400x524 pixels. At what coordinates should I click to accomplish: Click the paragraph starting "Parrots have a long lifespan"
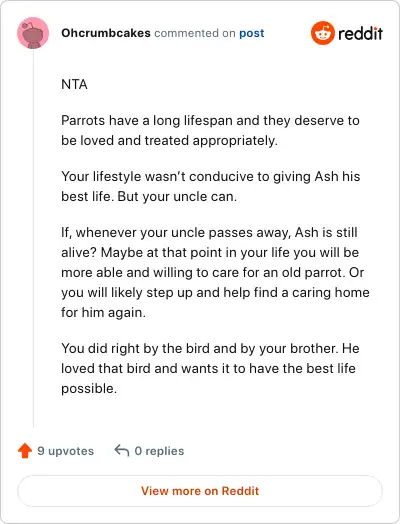(210, 130)
